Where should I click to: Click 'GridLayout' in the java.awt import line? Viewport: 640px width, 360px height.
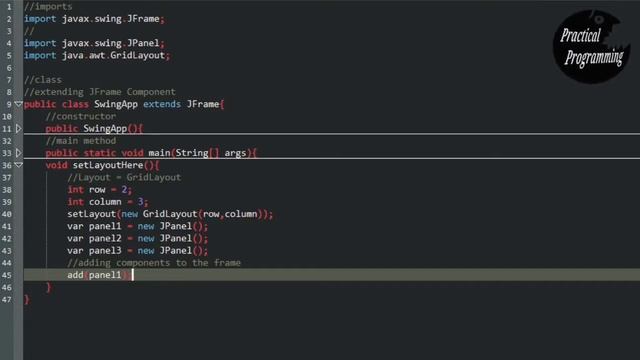138,56
